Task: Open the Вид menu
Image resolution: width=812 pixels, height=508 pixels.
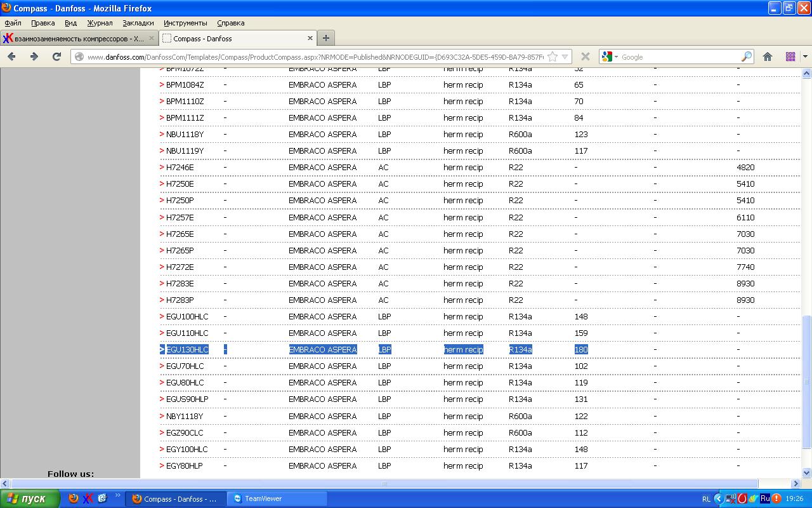Action: pos(70,23)
